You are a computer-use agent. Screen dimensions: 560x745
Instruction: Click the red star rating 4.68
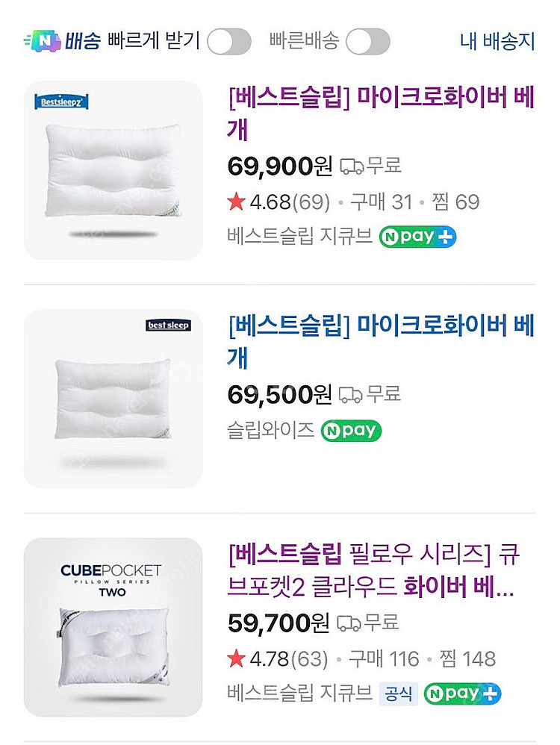tap(237, 202)
